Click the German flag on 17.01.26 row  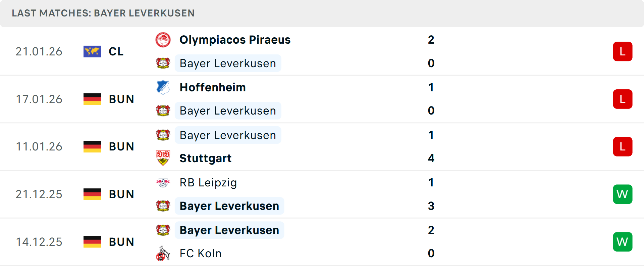[92, 99]
